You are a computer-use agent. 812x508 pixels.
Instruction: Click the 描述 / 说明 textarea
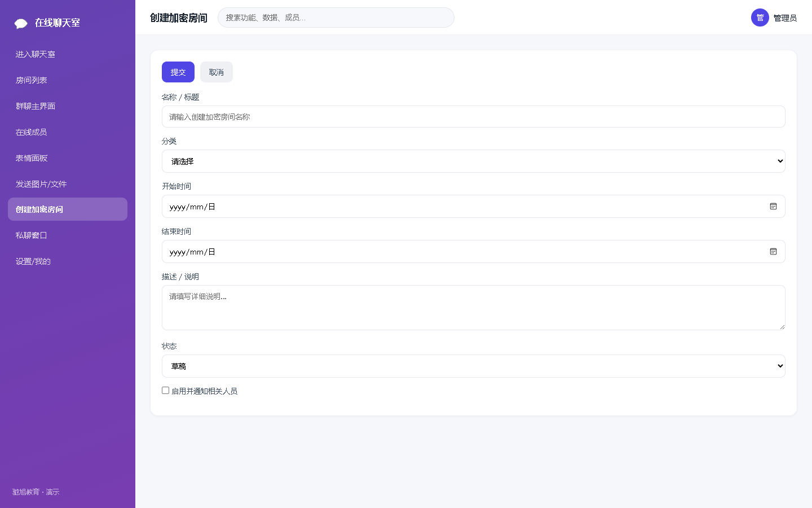click(473, 308)
